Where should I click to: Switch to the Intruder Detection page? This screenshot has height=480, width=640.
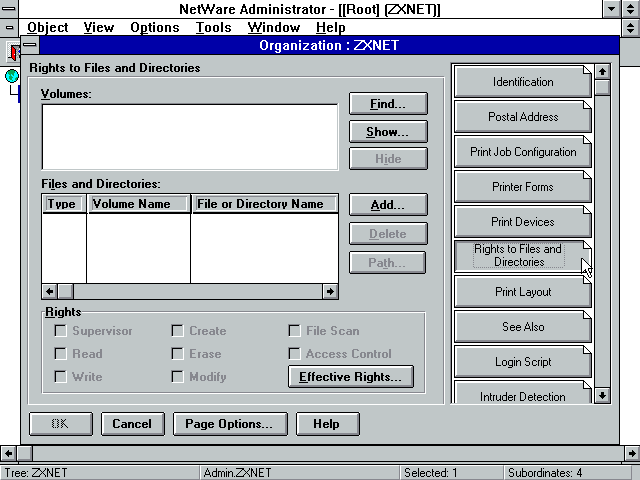pos(523,393)
